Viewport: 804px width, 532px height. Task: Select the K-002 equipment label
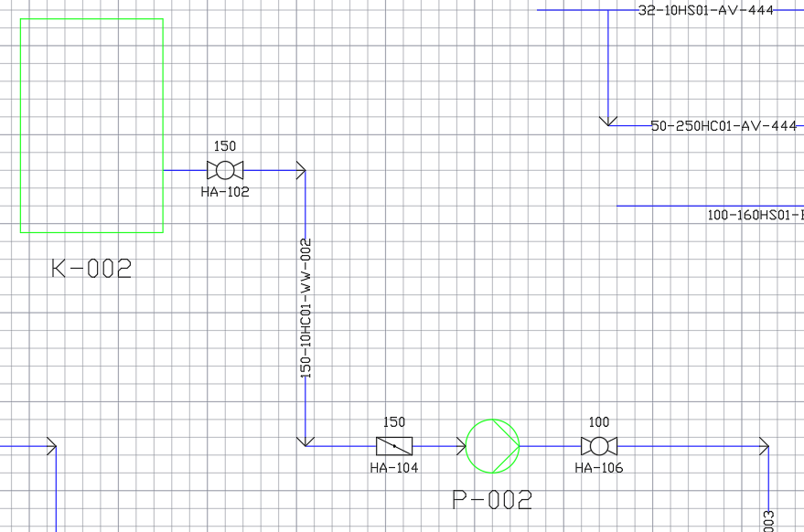(91, 269)
